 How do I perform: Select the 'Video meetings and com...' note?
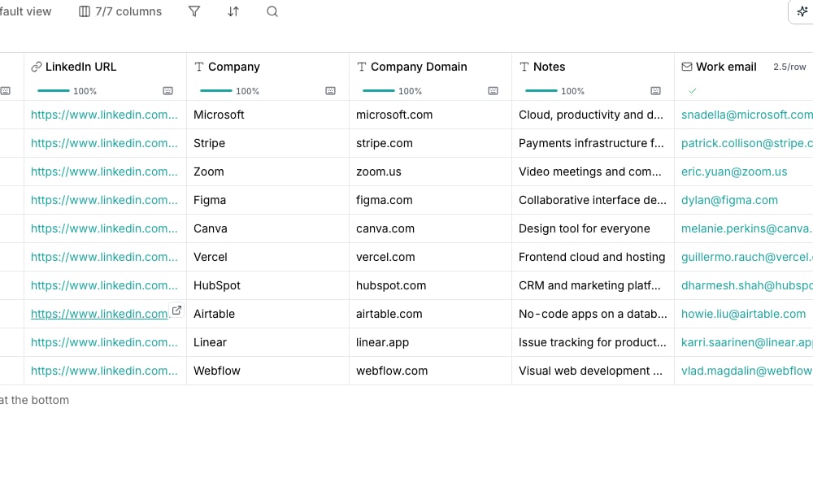click(593, 172)
